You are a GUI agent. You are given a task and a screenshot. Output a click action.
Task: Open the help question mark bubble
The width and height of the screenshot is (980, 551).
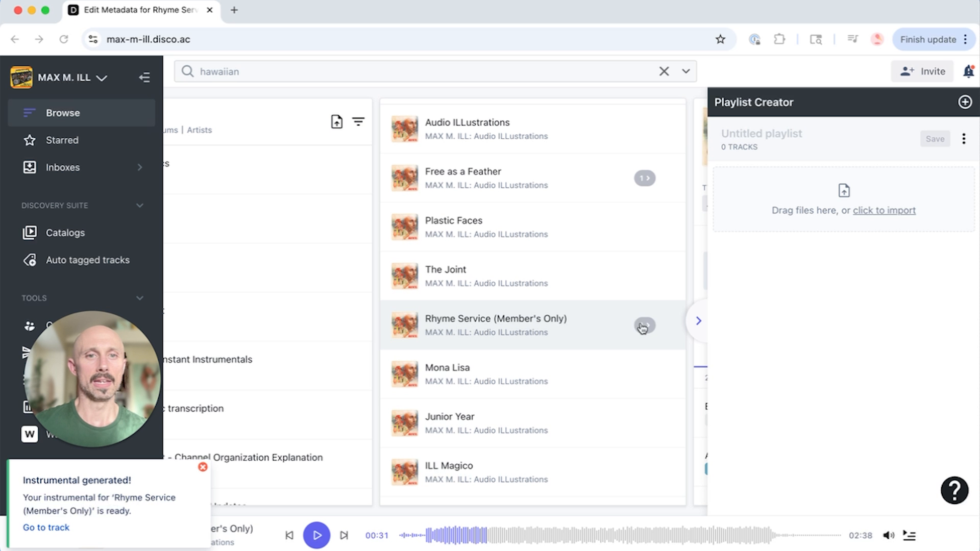pyautogui.click(x=954, y=490)
